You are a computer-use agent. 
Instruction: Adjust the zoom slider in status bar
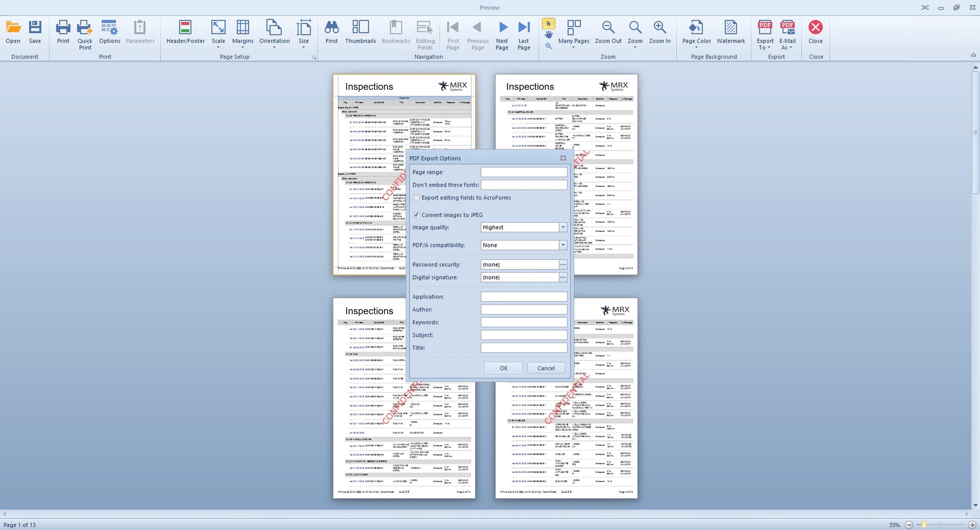click(x=924, y=525)
